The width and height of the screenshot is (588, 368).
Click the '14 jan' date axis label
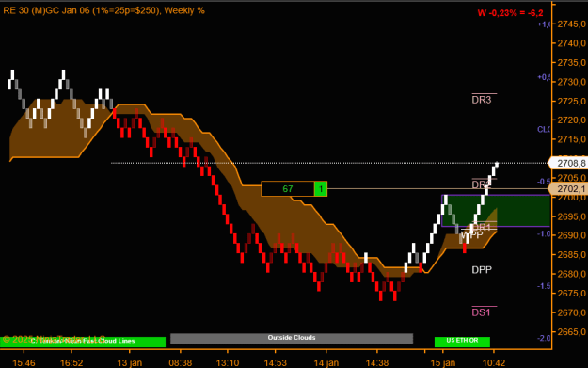coord(326,362)
